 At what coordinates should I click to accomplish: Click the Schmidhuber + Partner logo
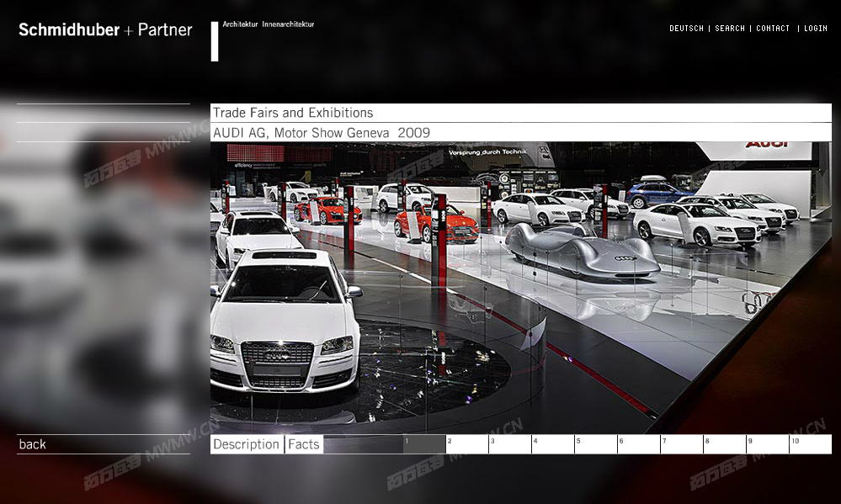(105, 29)
